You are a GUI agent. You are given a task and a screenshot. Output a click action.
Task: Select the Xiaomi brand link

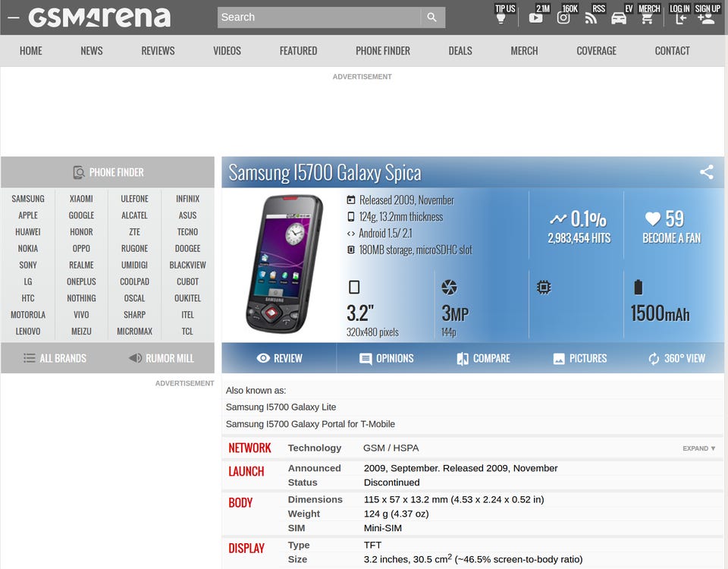[81, 199]
